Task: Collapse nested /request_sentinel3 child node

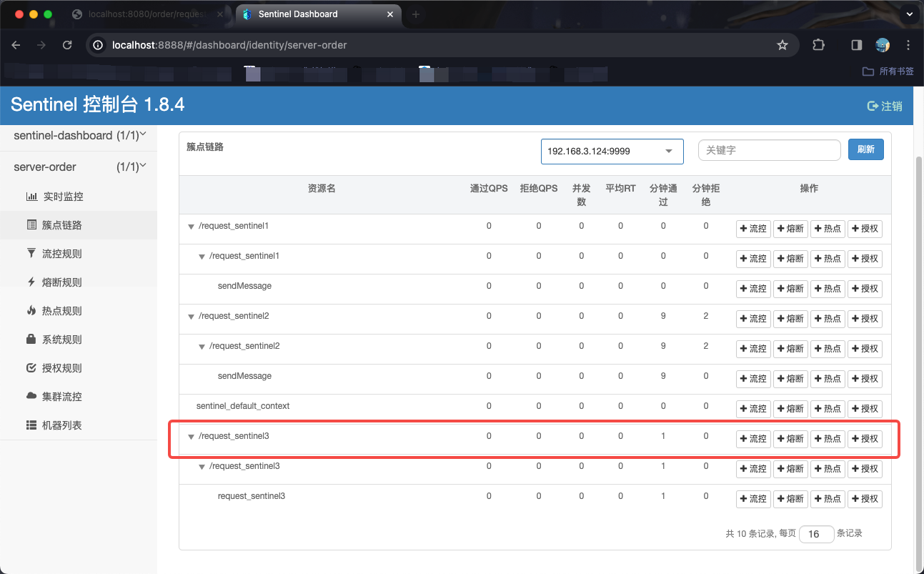Action: tap(202, 467)
